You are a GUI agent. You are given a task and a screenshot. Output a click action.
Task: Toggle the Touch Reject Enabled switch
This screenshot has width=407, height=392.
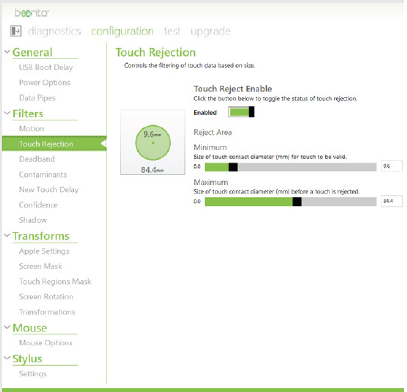pyautogui.click(x=241, y=112)
